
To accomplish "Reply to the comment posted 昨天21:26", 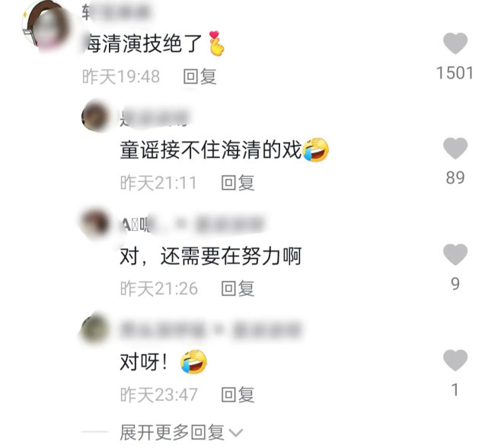I will [x=238, y=289].
